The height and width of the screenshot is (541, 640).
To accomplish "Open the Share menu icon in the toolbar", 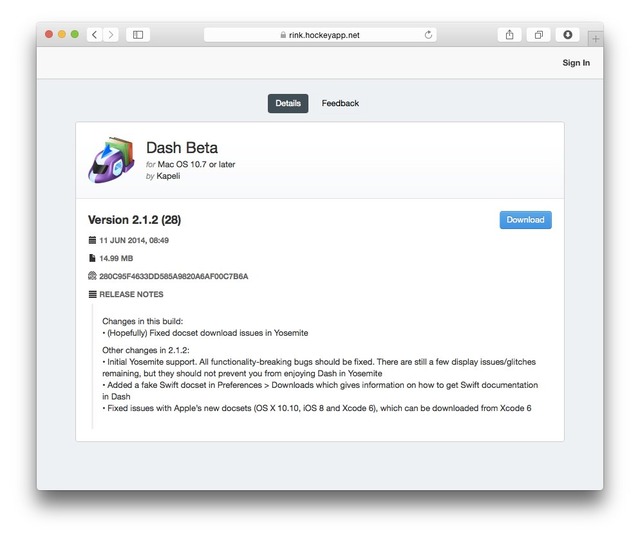I will pos(509,35).
